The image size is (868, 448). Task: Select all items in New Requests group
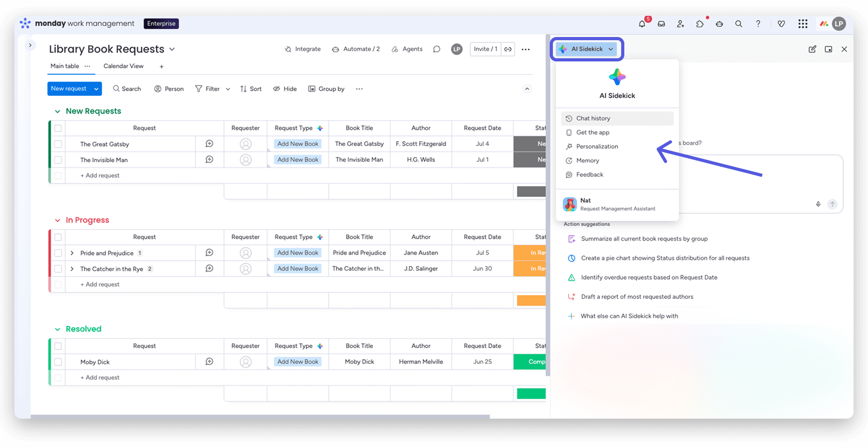click(58, 128)
